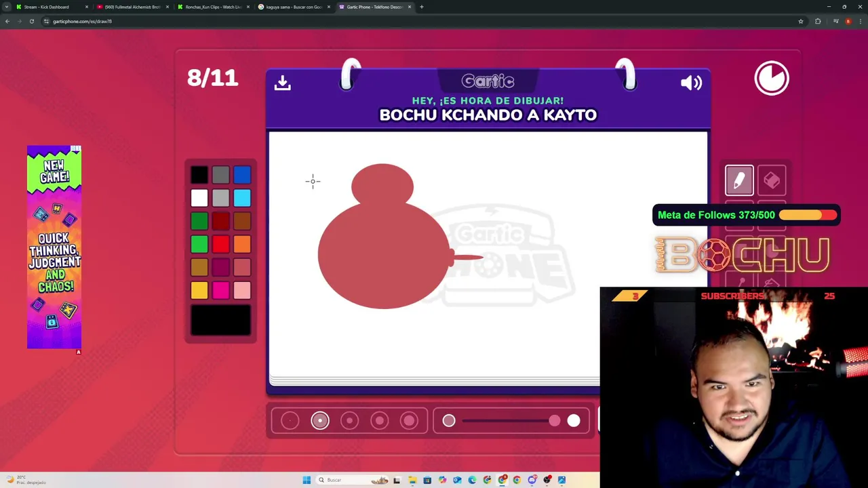Open the browser profile avatar

pos(848,21)
